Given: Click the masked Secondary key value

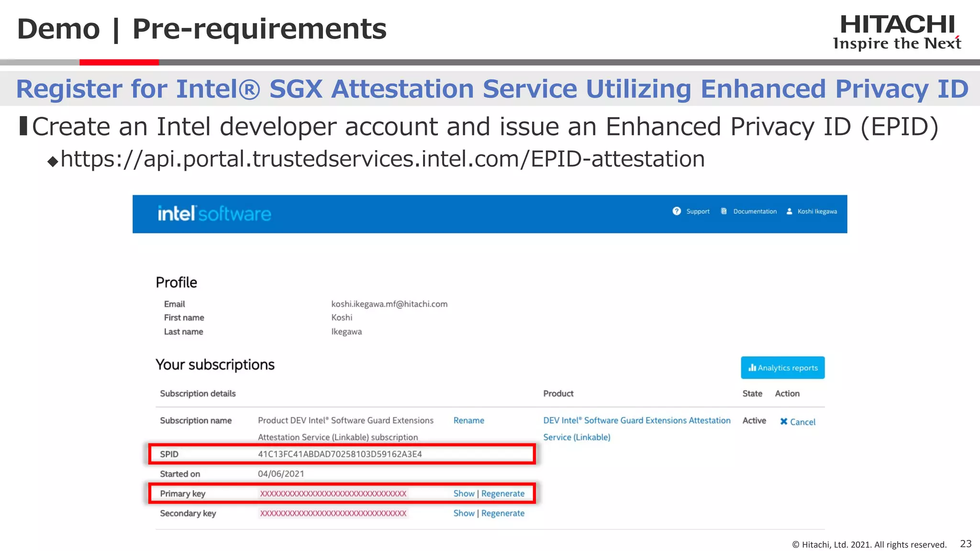Looking at the screenshot, I should (x=333, y=513).
